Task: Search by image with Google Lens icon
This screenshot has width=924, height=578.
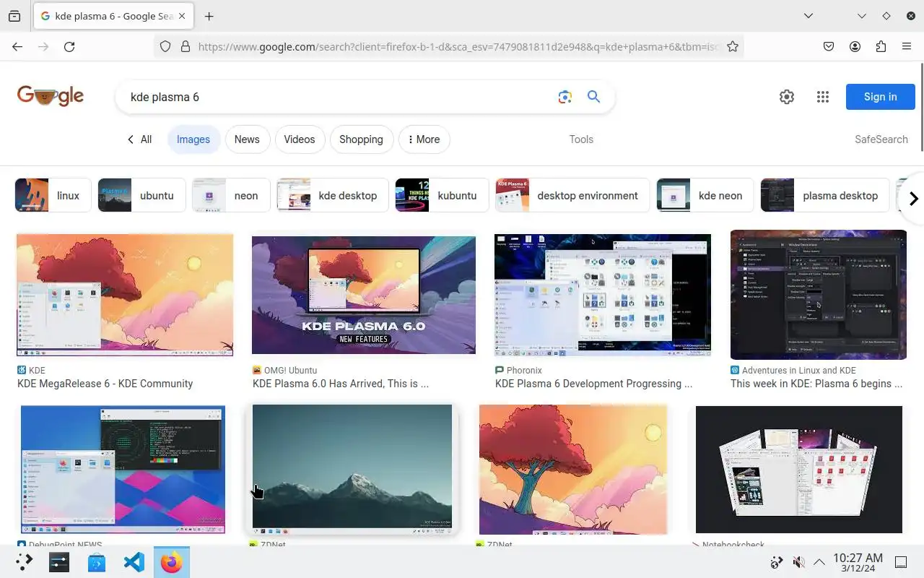Action: click(565, 97)
